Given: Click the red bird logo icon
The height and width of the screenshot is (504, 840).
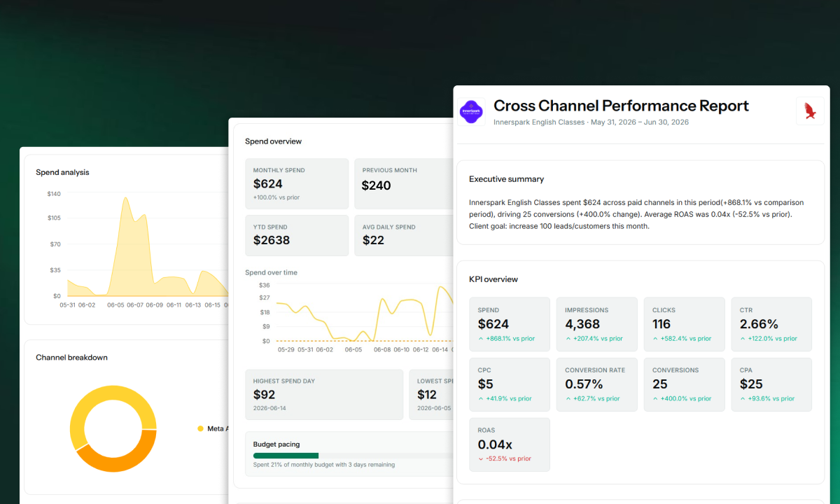Looking at the screenshot, I should [810, 111].
